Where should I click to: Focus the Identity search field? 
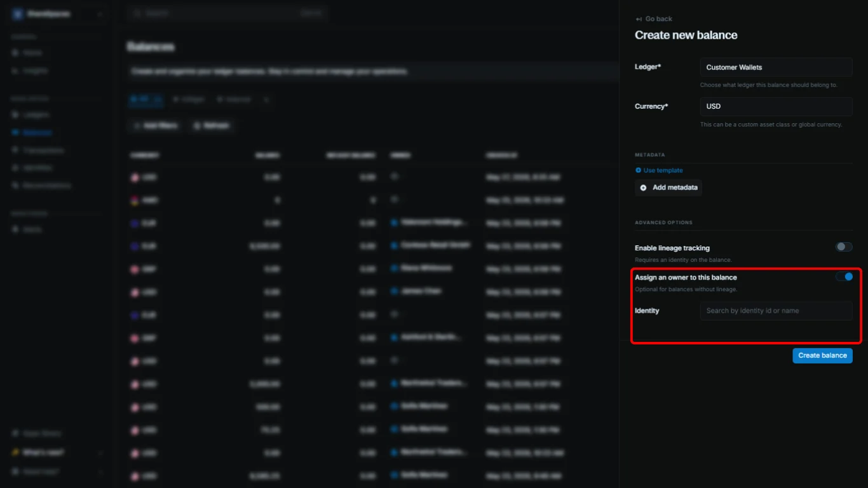[776, 311]
